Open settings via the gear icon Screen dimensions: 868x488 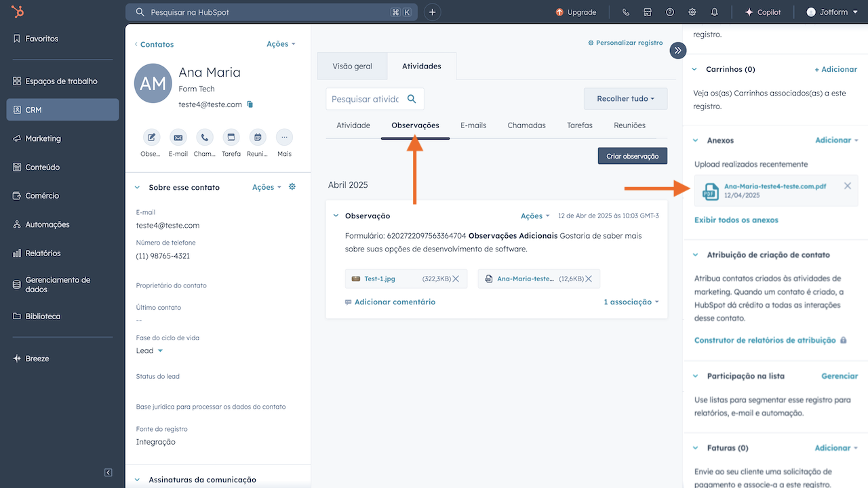pos(692,12)
